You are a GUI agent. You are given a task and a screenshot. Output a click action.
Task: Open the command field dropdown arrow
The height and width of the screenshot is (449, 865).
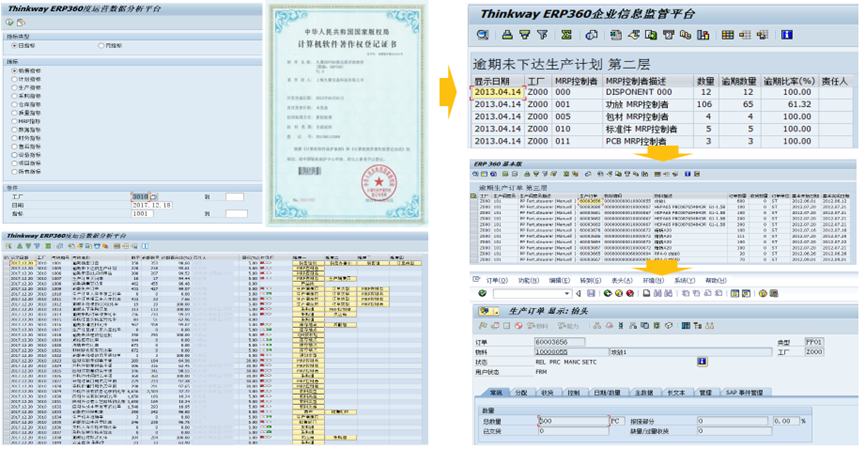tap(567, 293)
